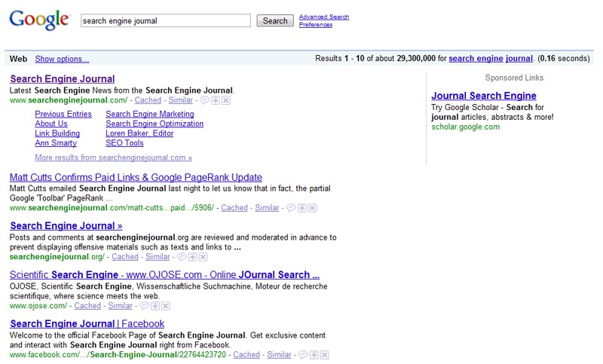This screenshot has height=364, width=603.
Task: Open Scientific Search Engine OJOSE result
Action: (x=164, y=275)
